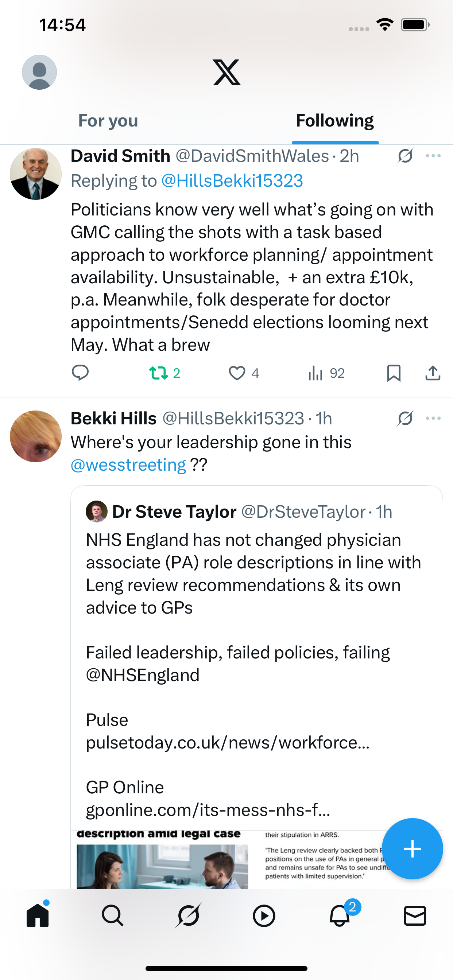This screenshot has width=453, height=980.
Task: Select the Following tab
Action: [x=334, y=121]
